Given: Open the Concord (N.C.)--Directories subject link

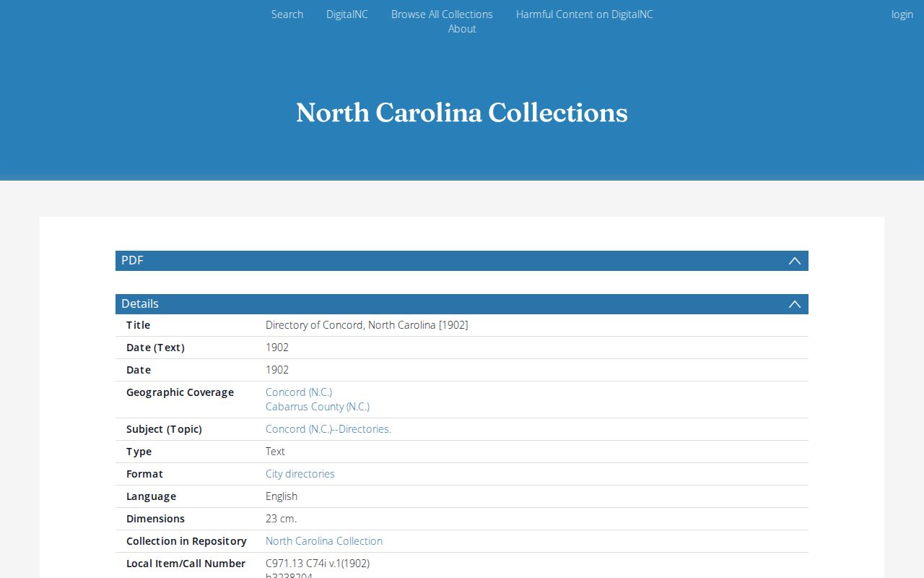Looking at the screenshot, I should (x=328, y=429).
